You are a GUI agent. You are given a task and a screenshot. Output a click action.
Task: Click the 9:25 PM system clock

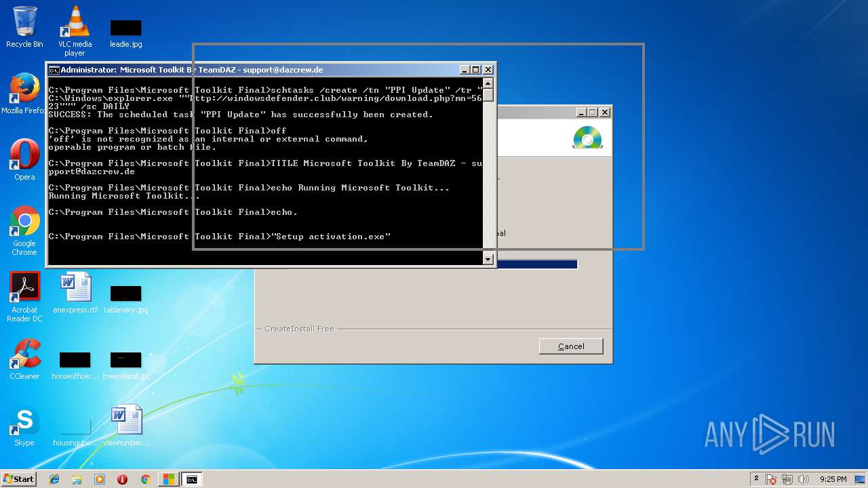click(x=833, y=479)
